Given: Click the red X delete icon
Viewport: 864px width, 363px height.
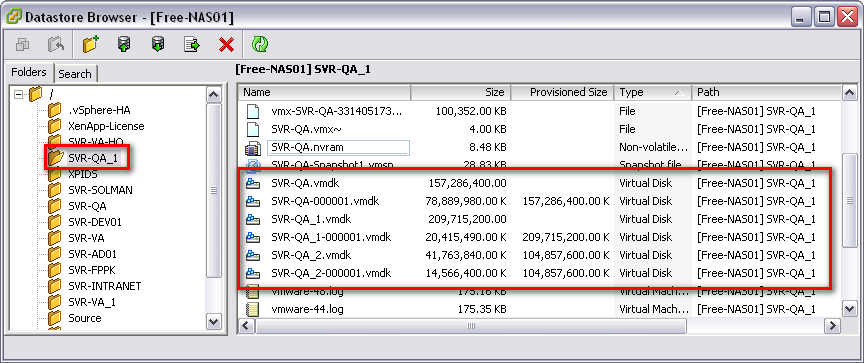Looking at the screenshot, I should 226,45.
